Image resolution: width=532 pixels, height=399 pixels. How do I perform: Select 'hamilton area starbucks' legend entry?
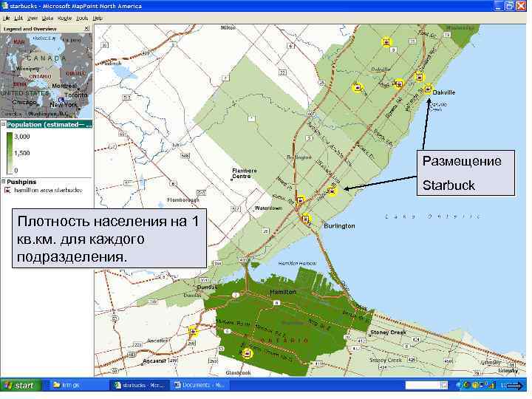pyautogui.click(x=48, y=190)
